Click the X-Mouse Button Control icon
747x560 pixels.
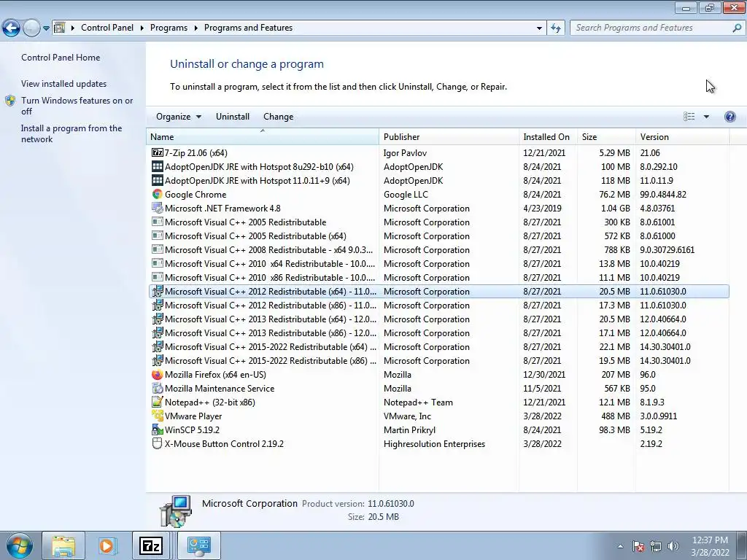[158, 443]
